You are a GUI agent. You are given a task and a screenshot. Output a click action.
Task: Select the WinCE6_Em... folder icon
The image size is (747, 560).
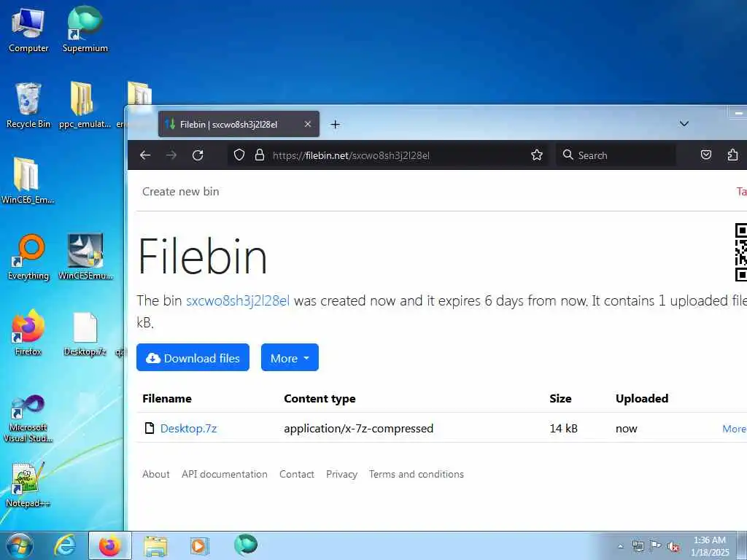point(28,181)
